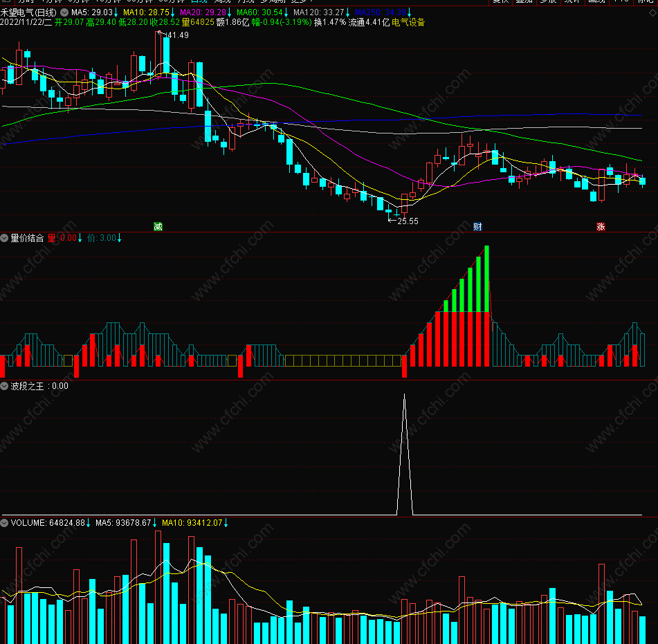Click the green 减 event marker
658x644 pixels.
coord(158,227)
